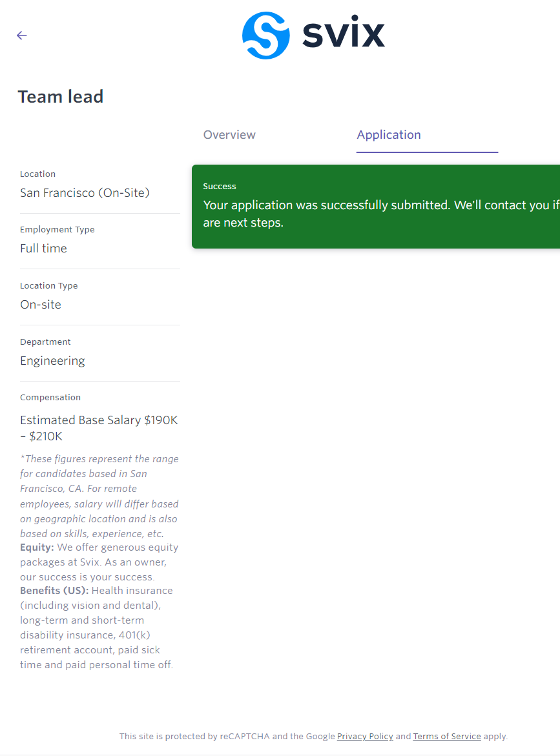Click the Compensation section label

point(50,398)
